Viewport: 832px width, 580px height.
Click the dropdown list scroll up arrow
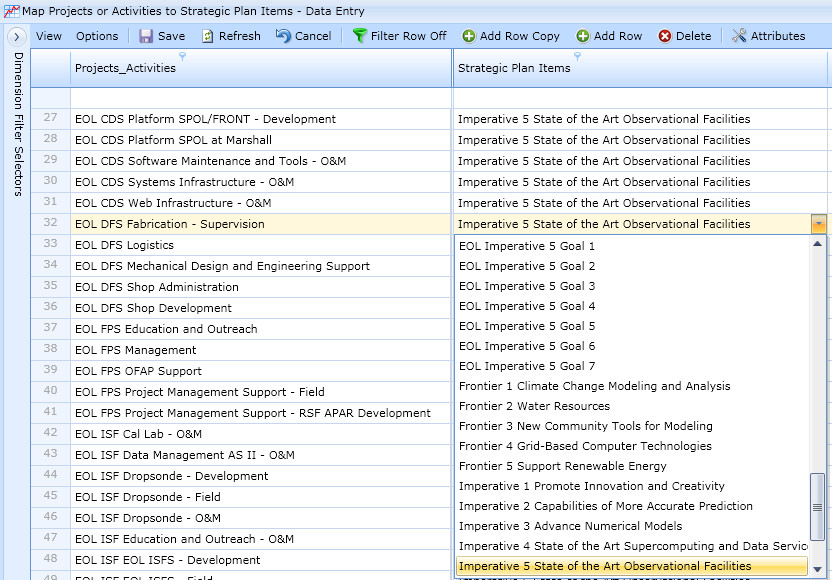817,244
